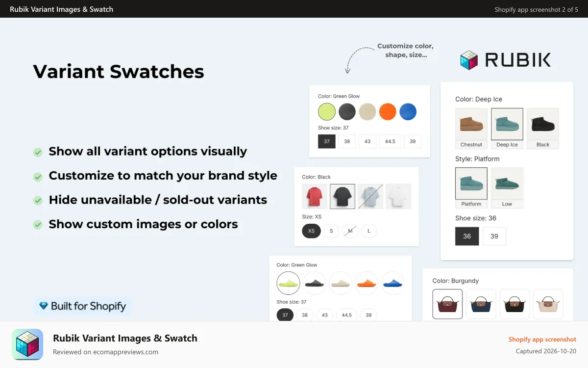
Task: Select shoe size 36 button
Action: coord(467,236)
